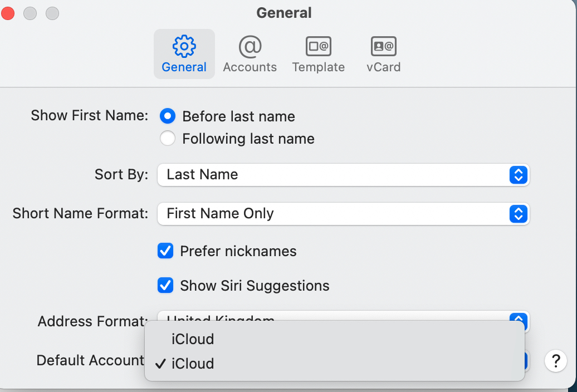
Task: Open the vCard contact icon
Action: tap(383, 46)
